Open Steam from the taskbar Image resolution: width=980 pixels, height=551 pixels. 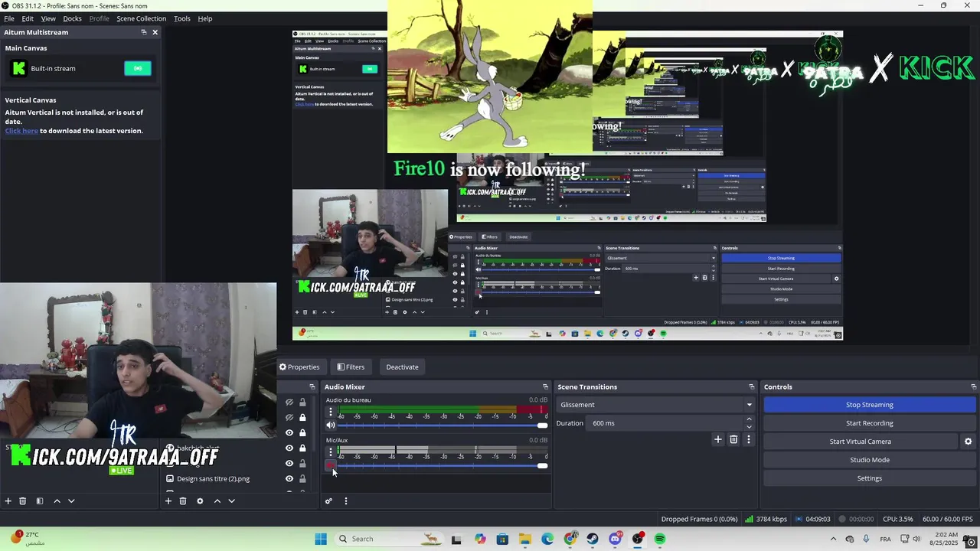tap(593, 539)
